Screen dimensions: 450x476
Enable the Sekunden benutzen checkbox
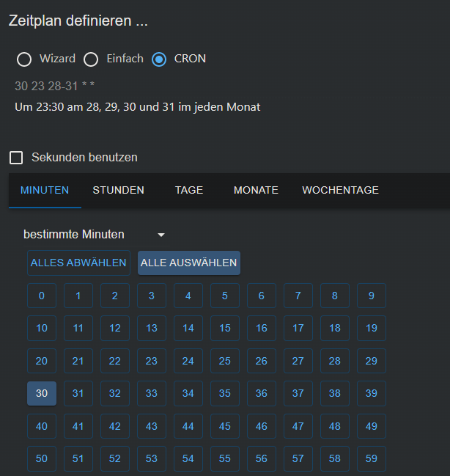(x=16, y=158)
